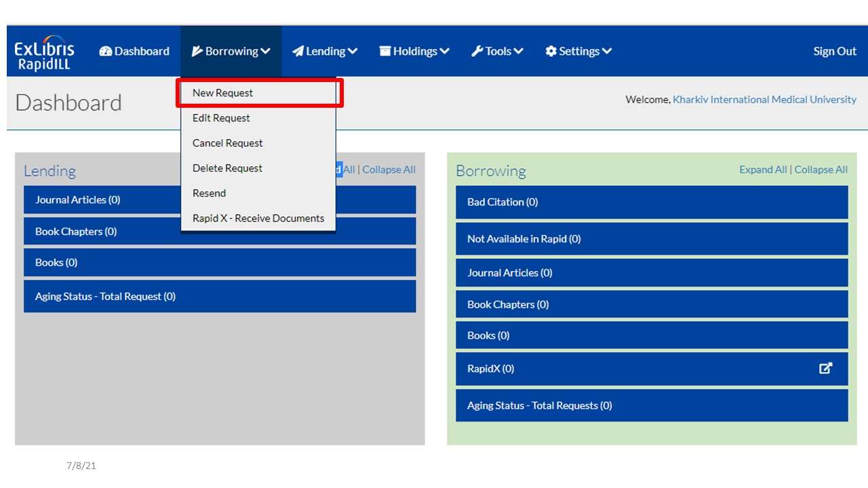
Task: Collapse All in Borrowing panel
Action: click(x=821, y=169)
